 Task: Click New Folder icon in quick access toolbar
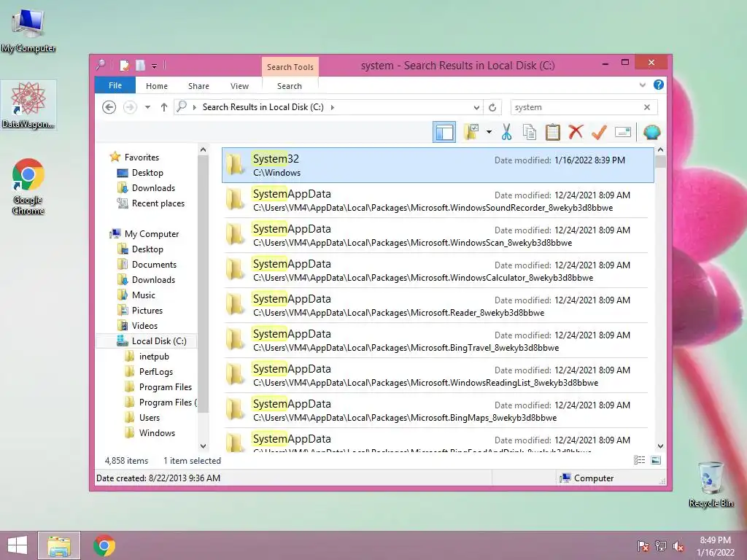pyautogui.click(x=140, y=65)
